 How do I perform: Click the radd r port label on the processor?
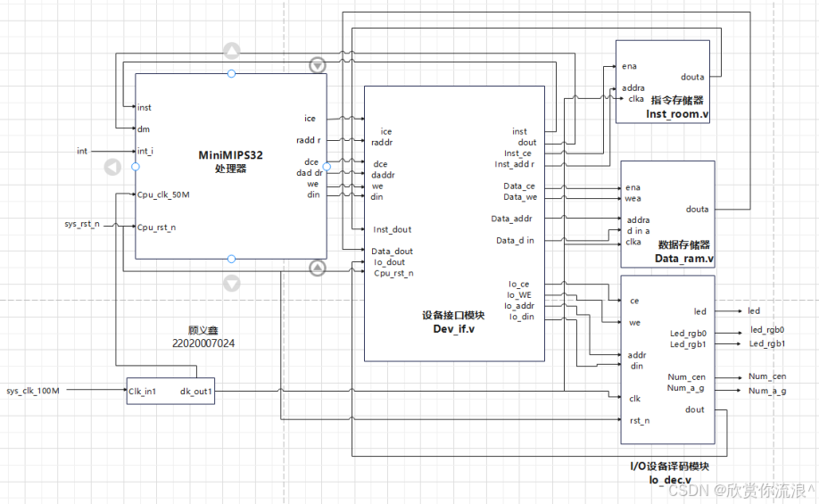(309, 140)
